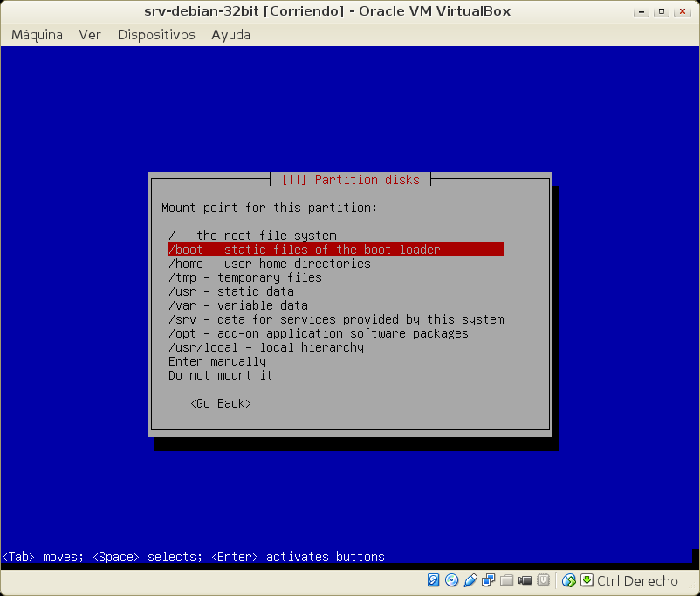Choose the Enter manually option
The width and height of the screenshot is (700, 596).
(x=217, y=361)
